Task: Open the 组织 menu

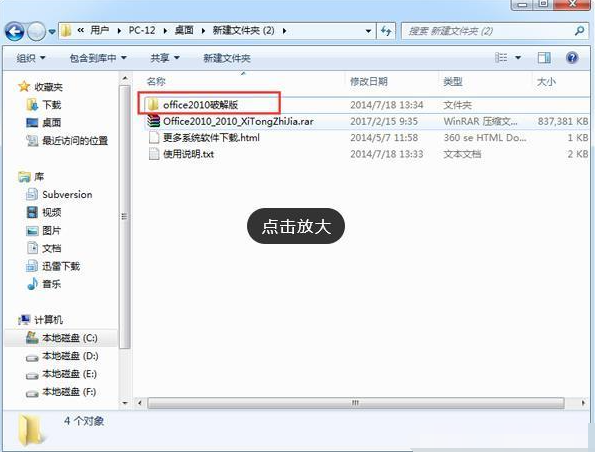Action: (31, 58)
